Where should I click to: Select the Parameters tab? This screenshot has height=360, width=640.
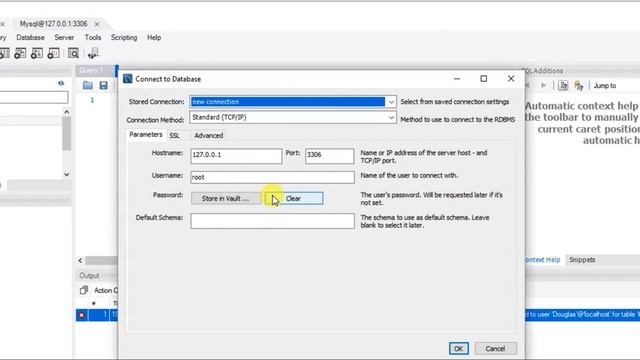click(x=146, y=135)
